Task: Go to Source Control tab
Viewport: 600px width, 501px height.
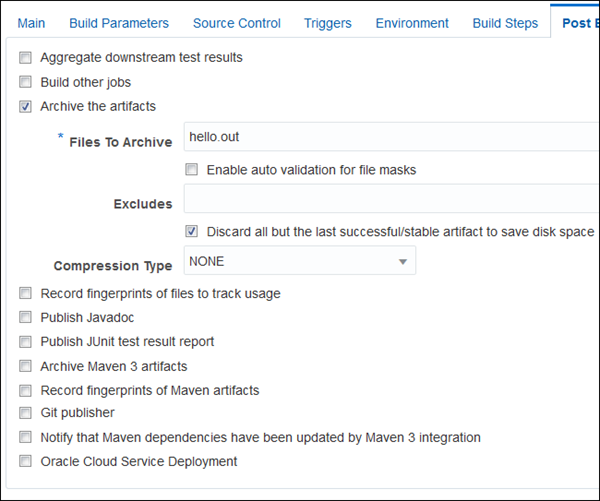Action: point(237,23)
